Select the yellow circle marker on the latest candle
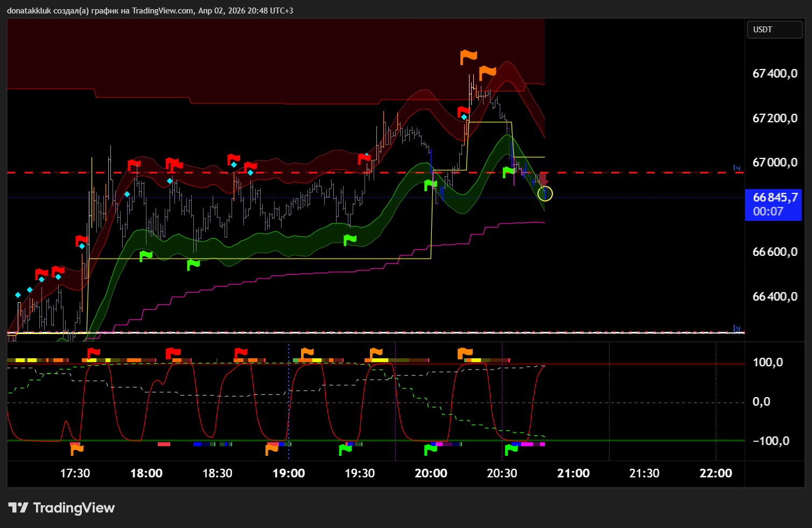 click(545, 193)
